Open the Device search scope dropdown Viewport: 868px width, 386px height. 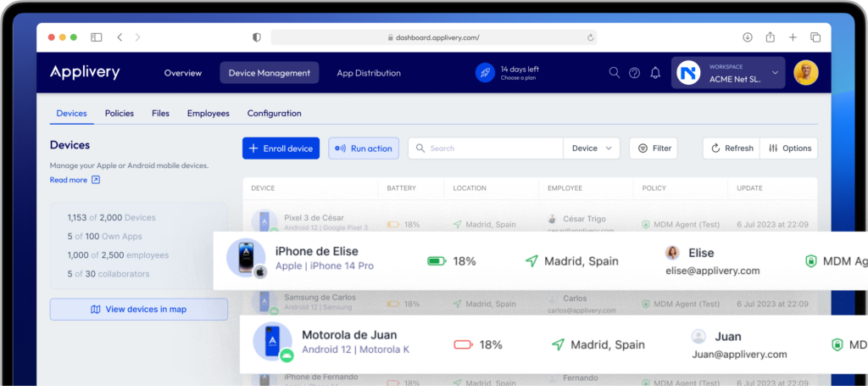591,148
